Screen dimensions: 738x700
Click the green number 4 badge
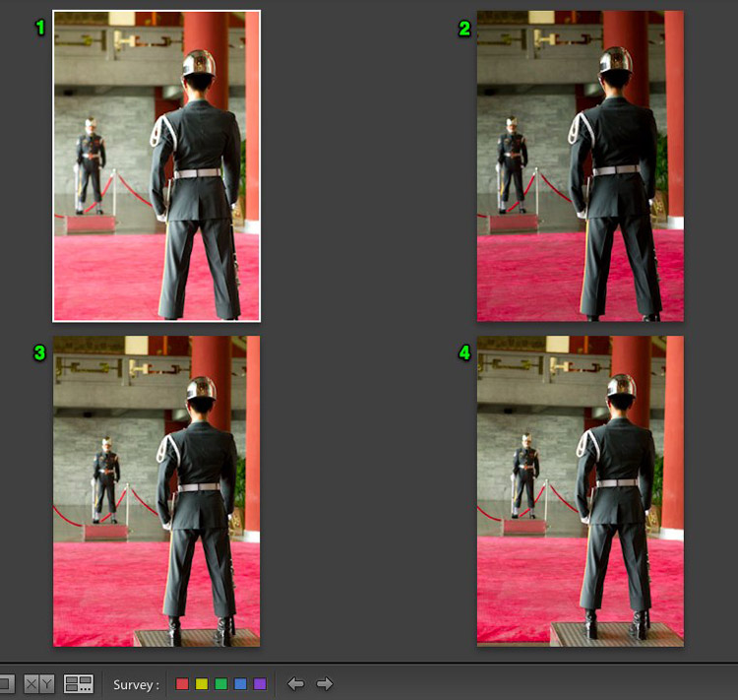(464, 352)
